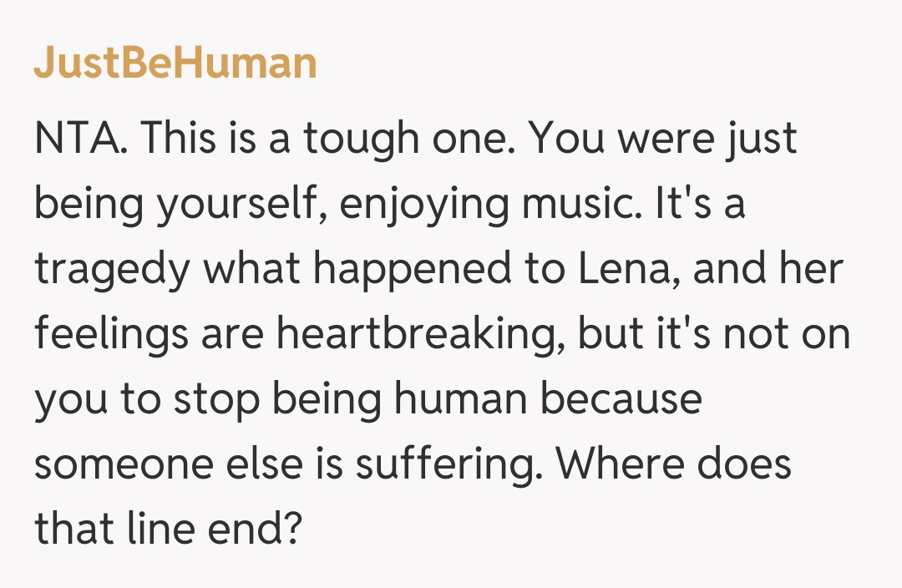The width and height of the screenshot is (902, 588).
Task: Click the question mark ending the comment
Action: coord(289,530)
